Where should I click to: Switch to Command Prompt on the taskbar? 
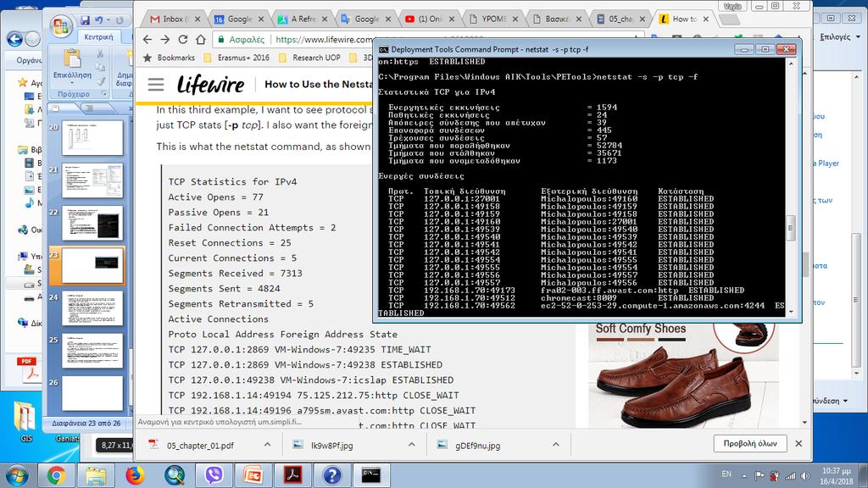point(371,475)
